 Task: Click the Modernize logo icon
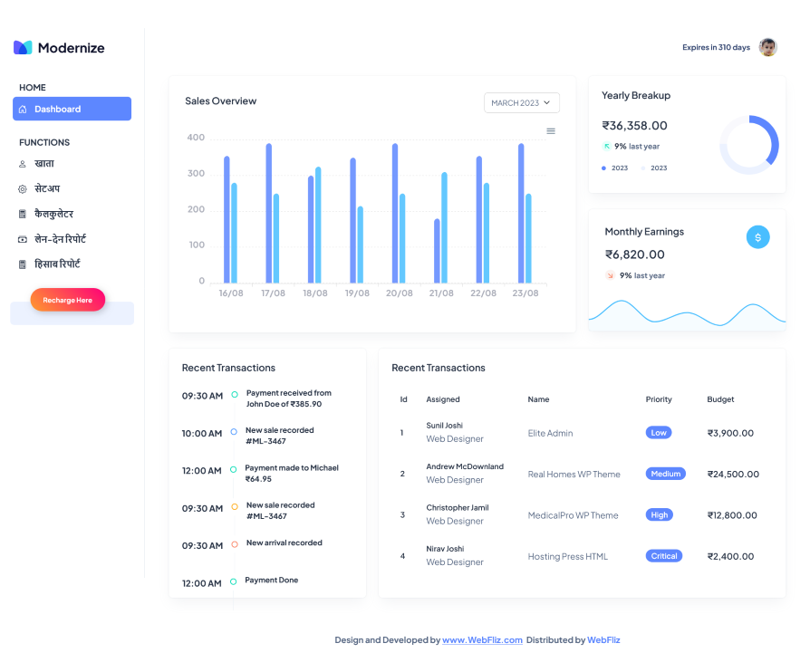pos(23,47)
